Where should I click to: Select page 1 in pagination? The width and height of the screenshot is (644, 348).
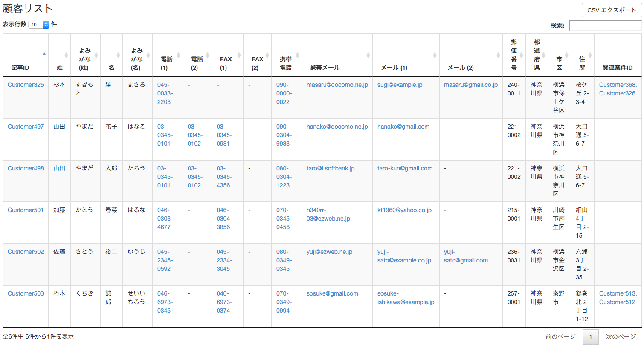[590, 337]
